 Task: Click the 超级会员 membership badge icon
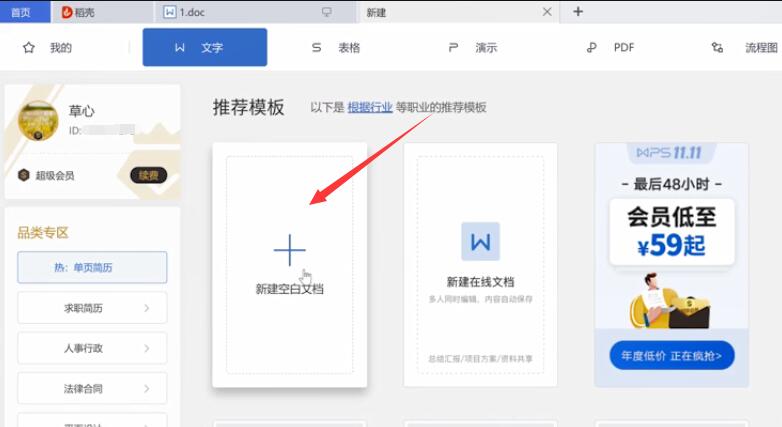click(23, 175)
